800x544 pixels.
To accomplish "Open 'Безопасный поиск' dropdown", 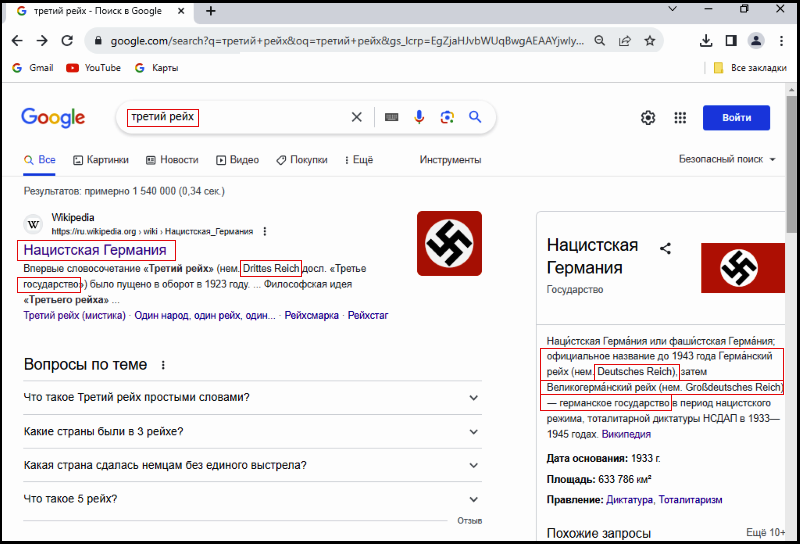I will [x=727, y=159].
